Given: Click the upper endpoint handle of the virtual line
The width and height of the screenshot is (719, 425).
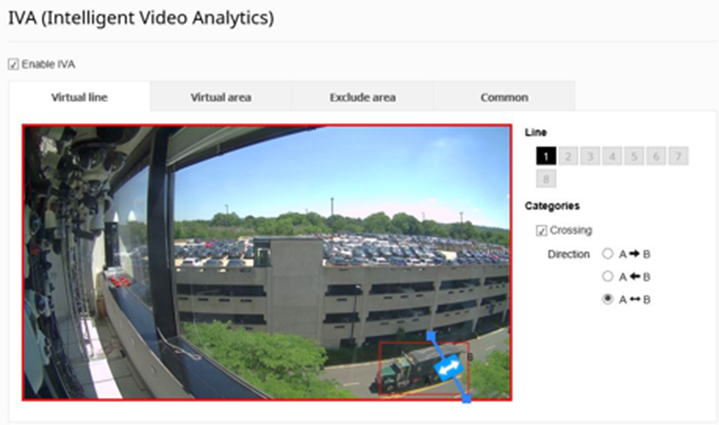Looking at the screenshot, I should [x=431, y=336].
